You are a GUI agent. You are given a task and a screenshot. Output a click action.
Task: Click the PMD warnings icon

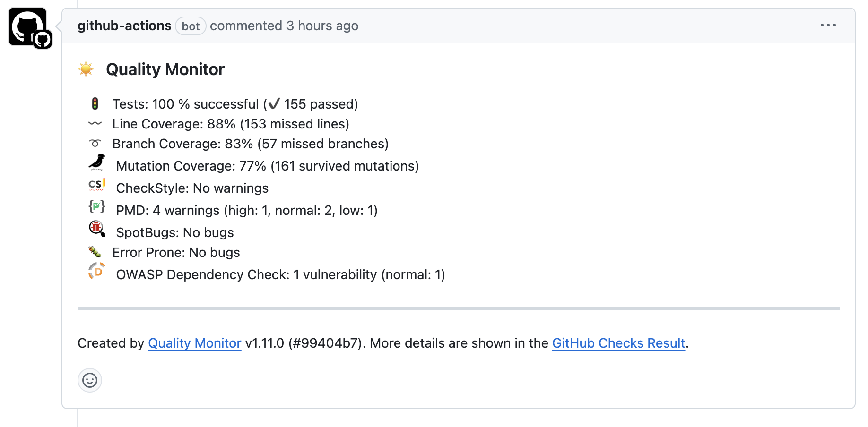(96, 207)
